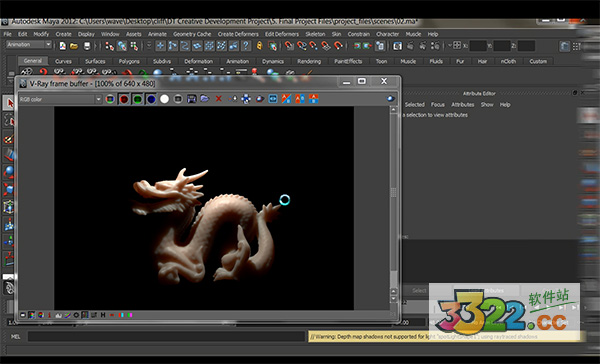Screen dimensions: 600x364
Task: Click teapot icon at frame buffer toolbar right
Action: pyautogui.click(x=391, y=99)
